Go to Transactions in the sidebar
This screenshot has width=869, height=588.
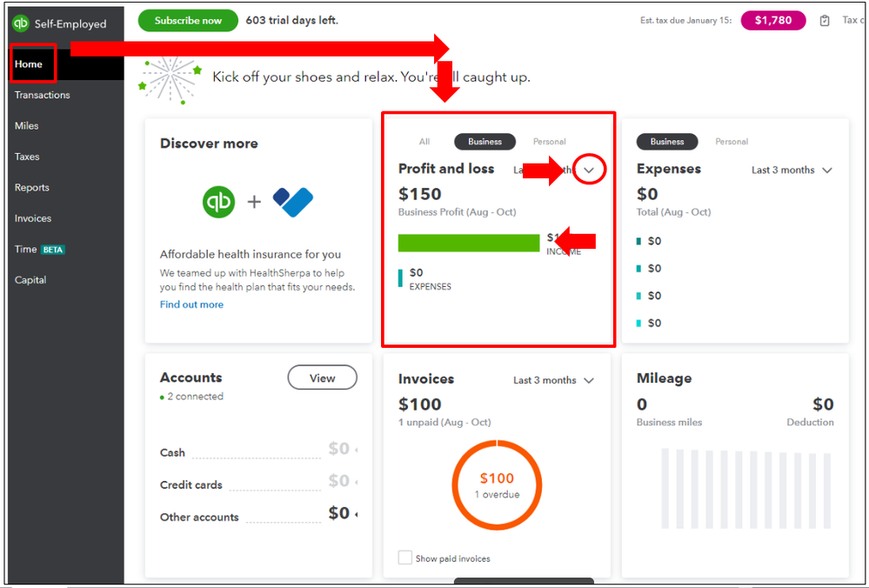pos(42,95)
